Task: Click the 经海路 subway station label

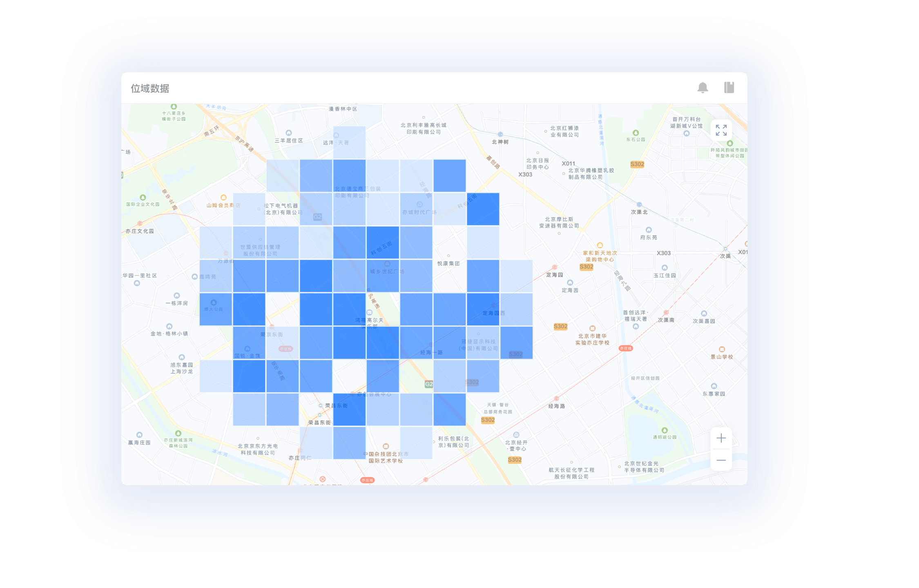Action: 556,406
